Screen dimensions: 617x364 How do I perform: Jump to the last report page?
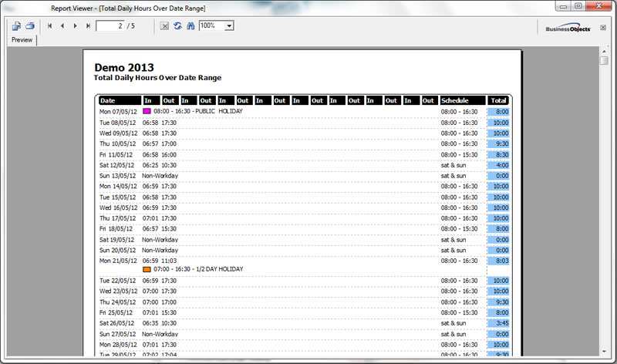pos(88,26)
